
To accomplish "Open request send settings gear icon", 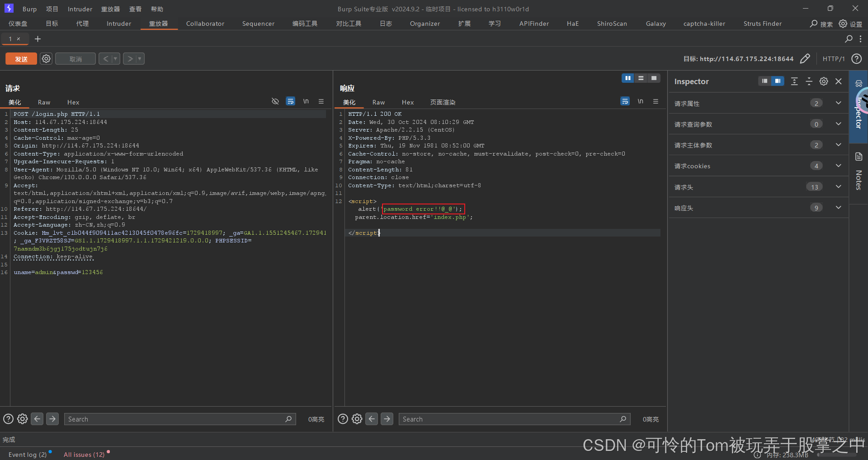I will click(46, 59).
